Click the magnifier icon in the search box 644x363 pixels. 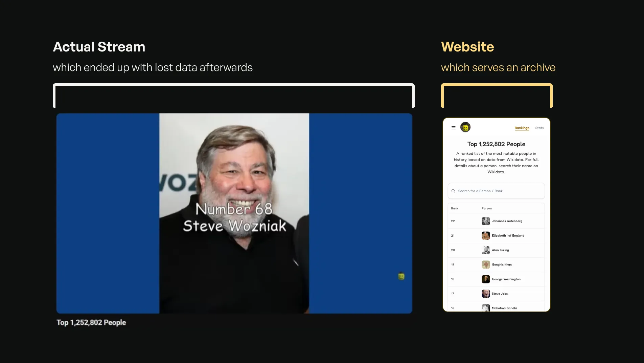click(x=453, y=191)
